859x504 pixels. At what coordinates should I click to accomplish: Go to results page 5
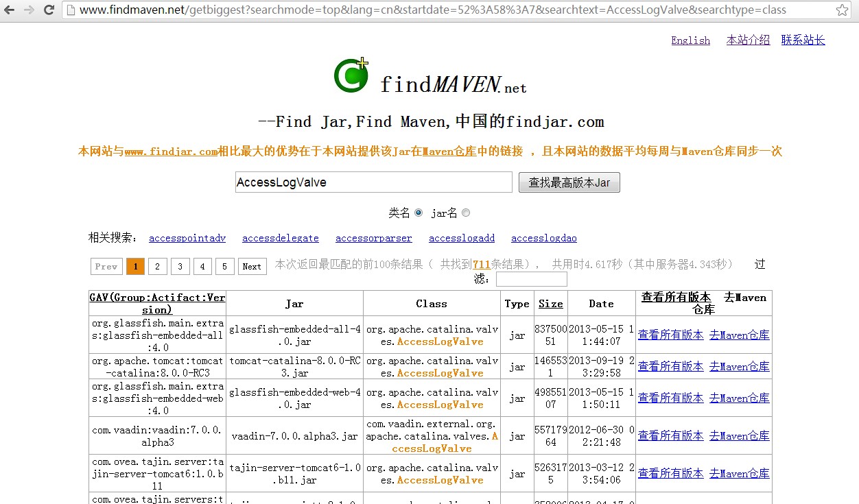coord(225,267)
